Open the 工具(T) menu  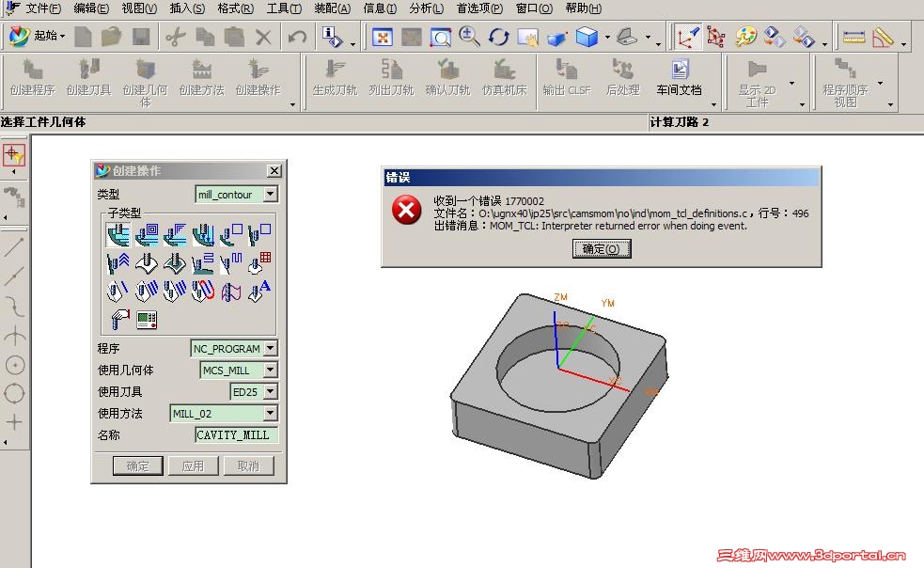pos(284,8)
